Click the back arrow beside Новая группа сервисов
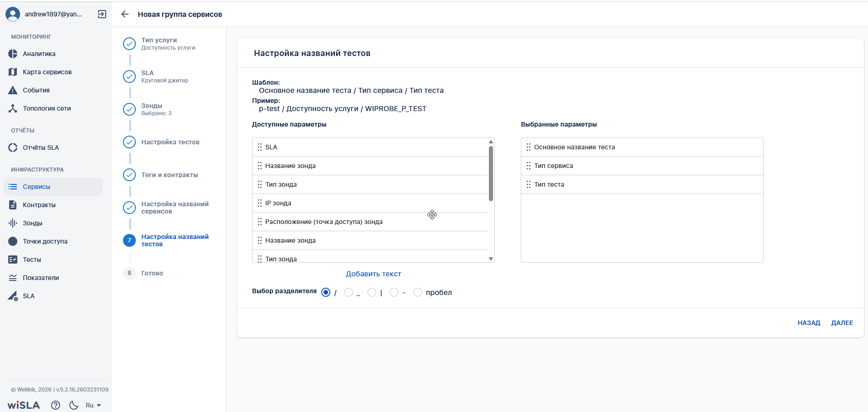The image size is (868, 412). [125, 14]
